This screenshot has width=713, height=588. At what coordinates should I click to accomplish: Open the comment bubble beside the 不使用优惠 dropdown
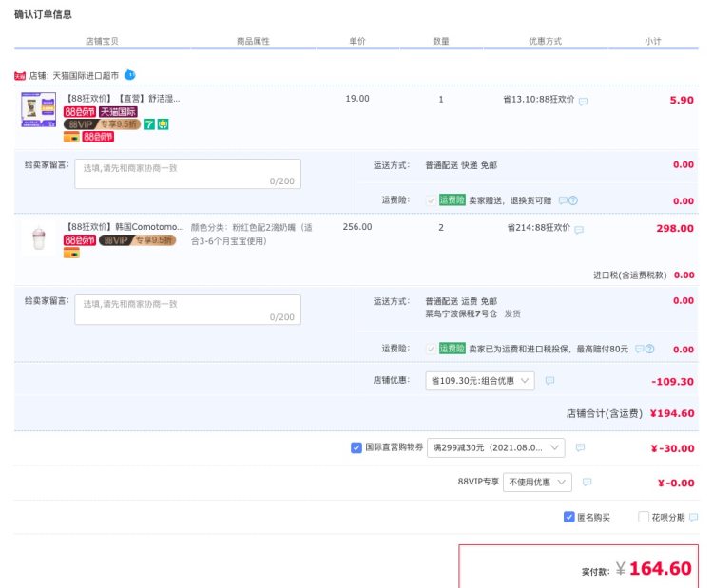[x=588, y=482]
